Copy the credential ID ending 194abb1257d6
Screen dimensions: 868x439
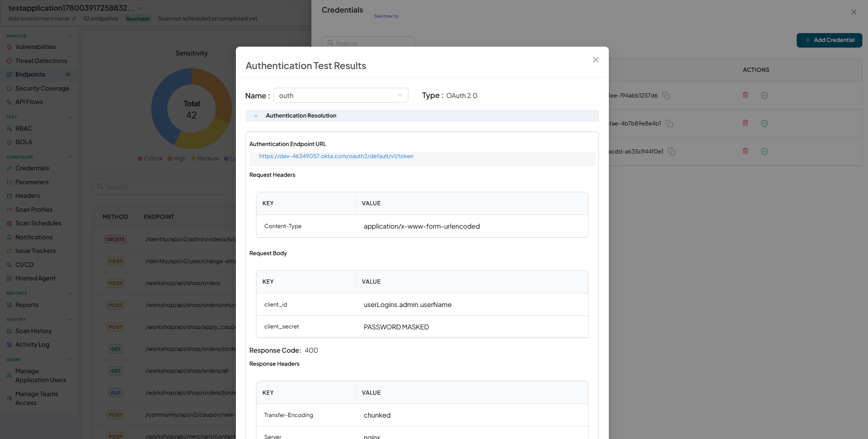pos(666,96)
